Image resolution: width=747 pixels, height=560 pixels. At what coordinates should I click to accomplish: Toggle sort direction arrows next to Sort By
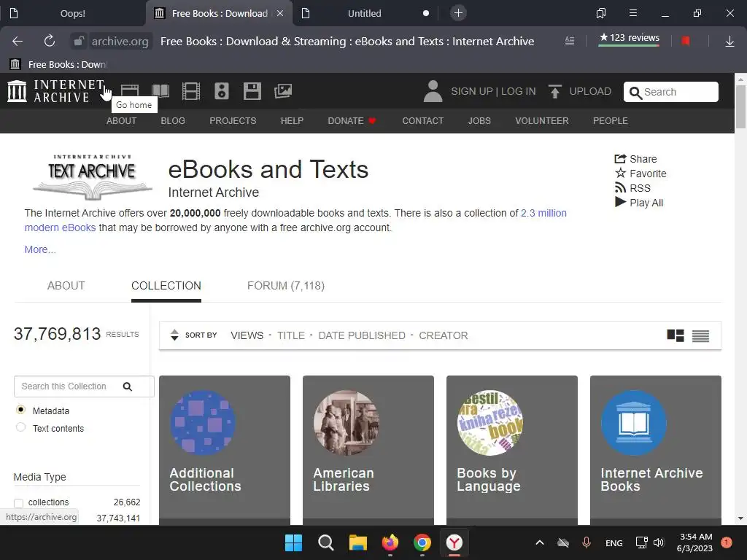(x=174, y=335)
